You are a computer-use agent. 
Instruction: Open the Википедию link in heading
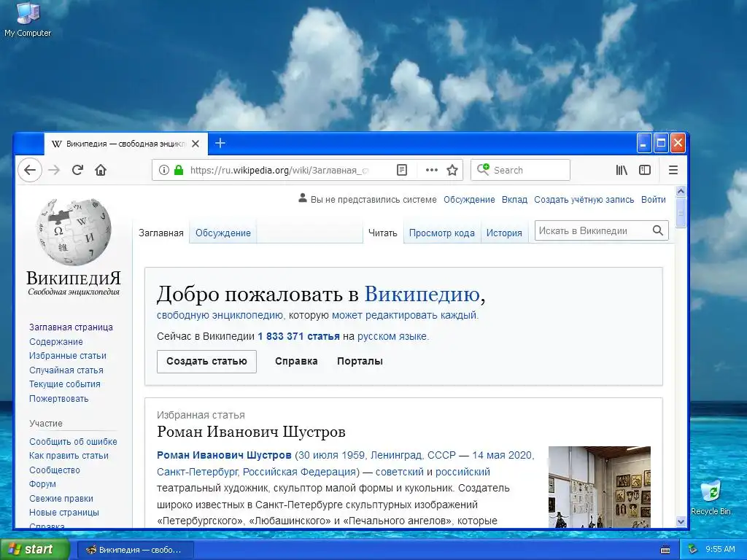(x=422, y=294)
